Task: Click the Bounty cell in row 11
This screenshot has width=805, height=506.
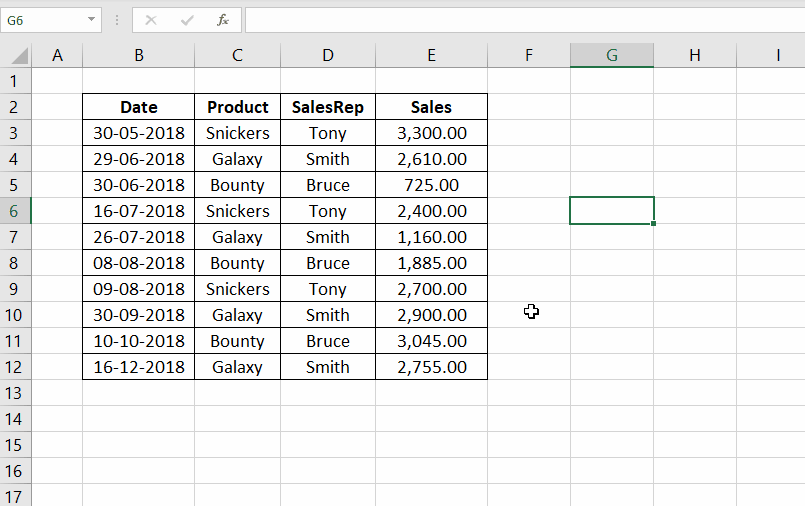Action: coord(238,341)
